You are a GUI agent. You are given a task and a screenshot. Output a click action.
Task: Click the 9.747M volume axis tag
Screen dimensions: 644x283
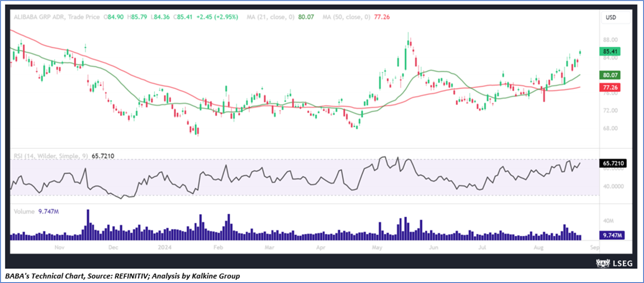click(612, 235)
